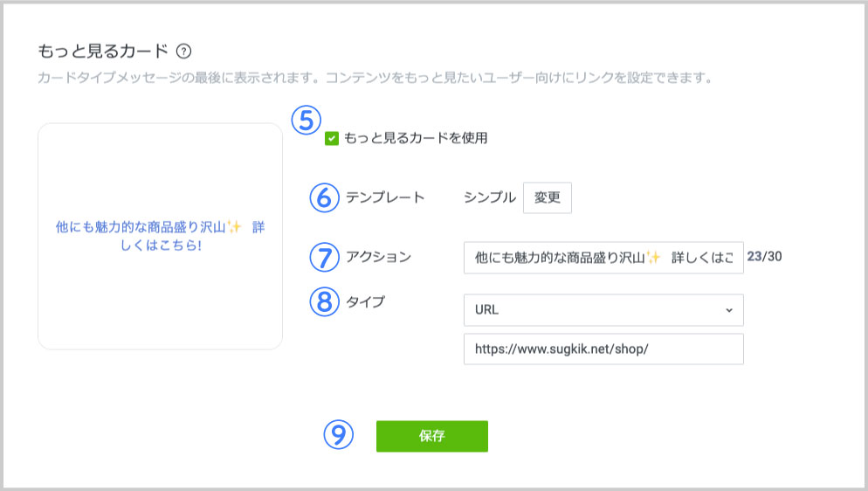Viewport: 868px width, 491px height.
Task: Click the シンプル template name
Action: pos(490,197)
